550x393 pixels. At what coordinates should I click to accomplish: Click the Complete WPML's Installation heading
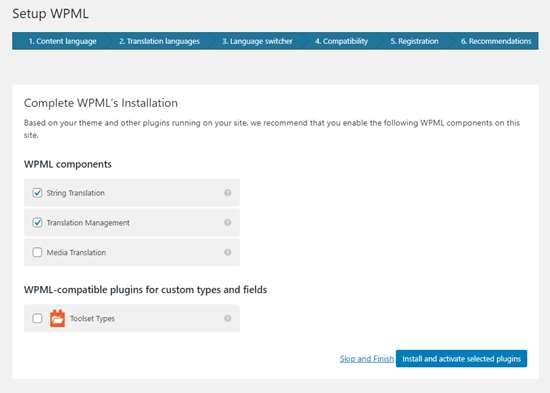(101, 103)
